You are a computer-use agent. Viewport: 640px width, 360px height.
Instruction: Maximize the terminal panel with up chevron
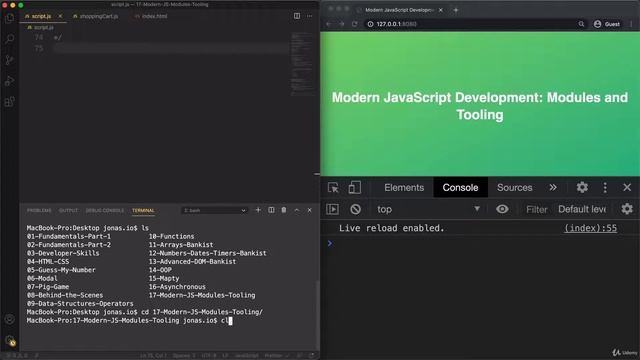[297, 210]
